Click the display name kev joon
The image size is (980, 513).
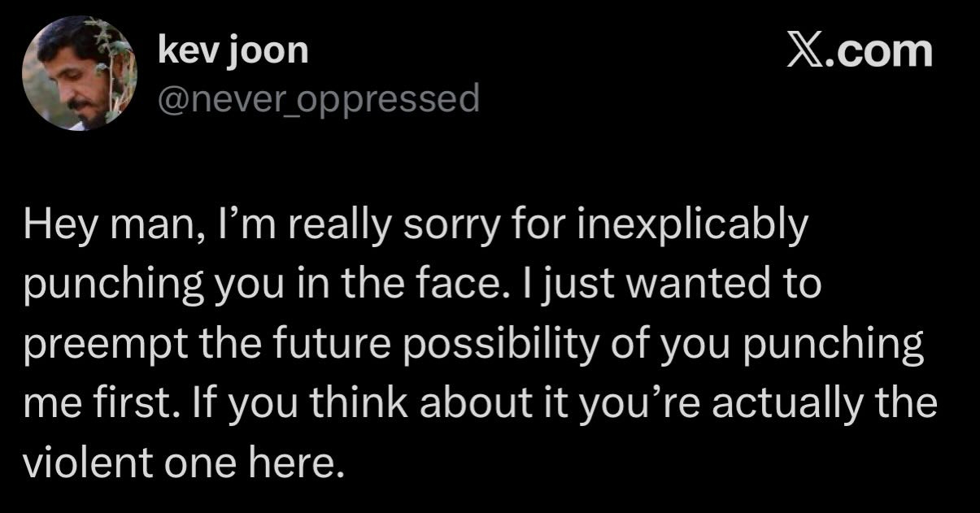click(x=234, y=50)
